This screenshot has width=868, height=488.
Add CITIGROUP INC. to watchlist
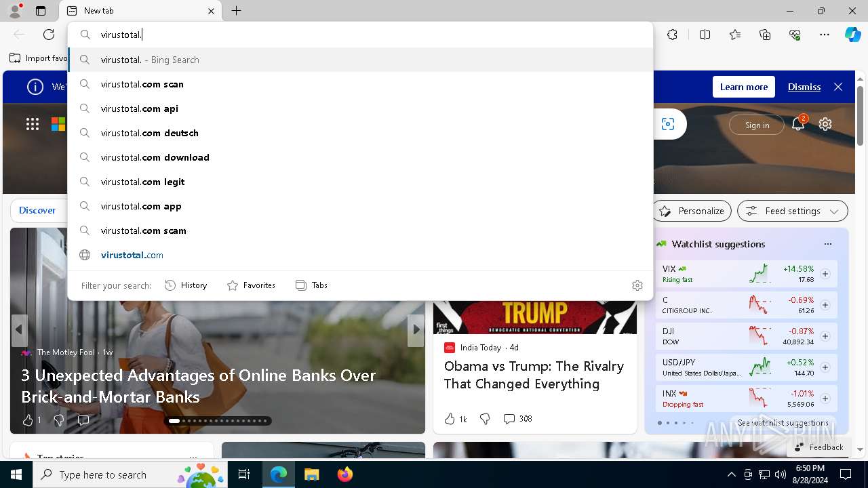(825, 305)
